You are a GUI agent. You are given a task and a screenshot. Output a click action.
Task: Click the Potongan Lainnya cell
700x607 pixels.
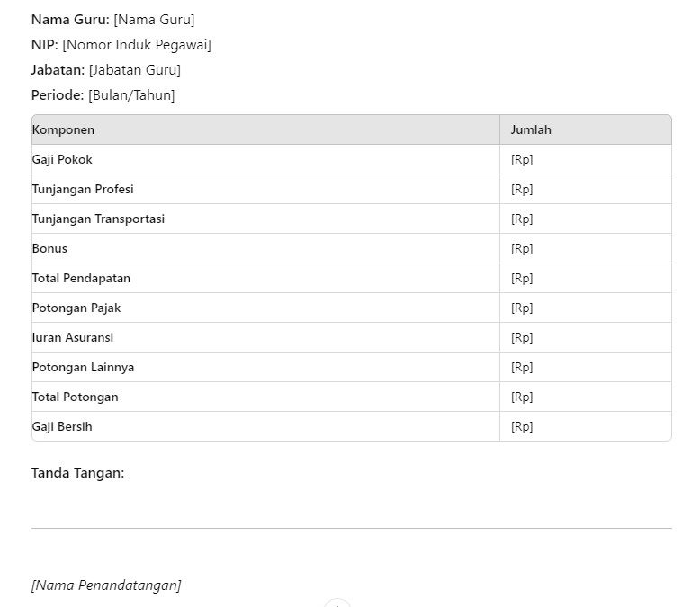pos(265,367)
